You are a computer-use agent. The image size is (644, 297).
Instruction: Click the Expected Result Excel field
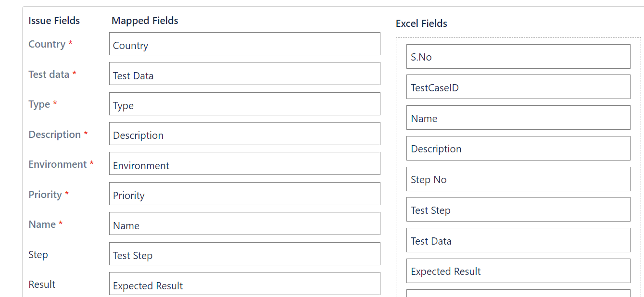coord(518,271)
